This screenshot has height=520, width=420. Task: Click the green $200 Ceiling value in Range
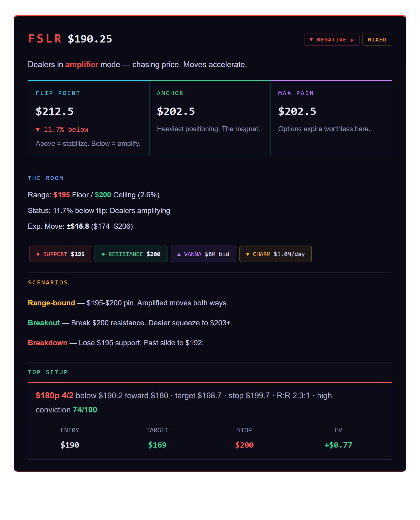[103, 195]
